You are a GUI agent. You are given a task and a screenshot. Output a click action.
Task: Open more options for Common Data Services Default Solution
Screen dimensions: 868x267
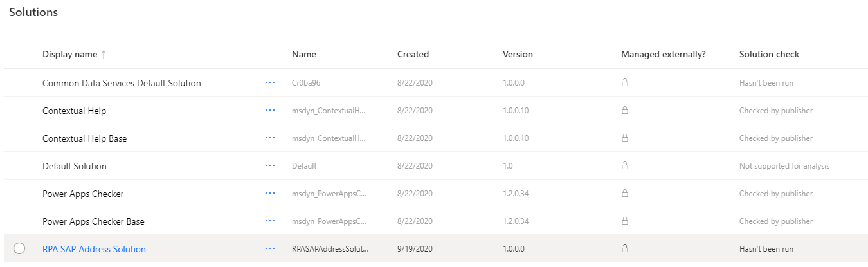coord(270,83)
